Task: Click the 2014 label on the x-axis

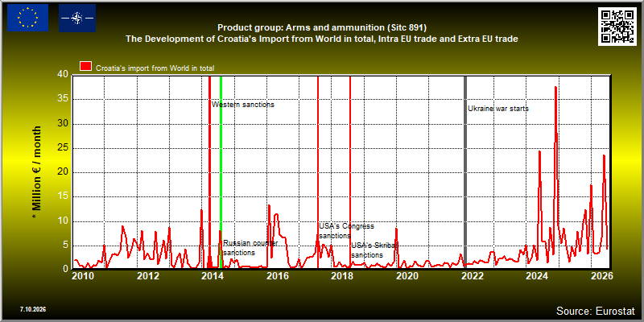Action: pos(213,275)
